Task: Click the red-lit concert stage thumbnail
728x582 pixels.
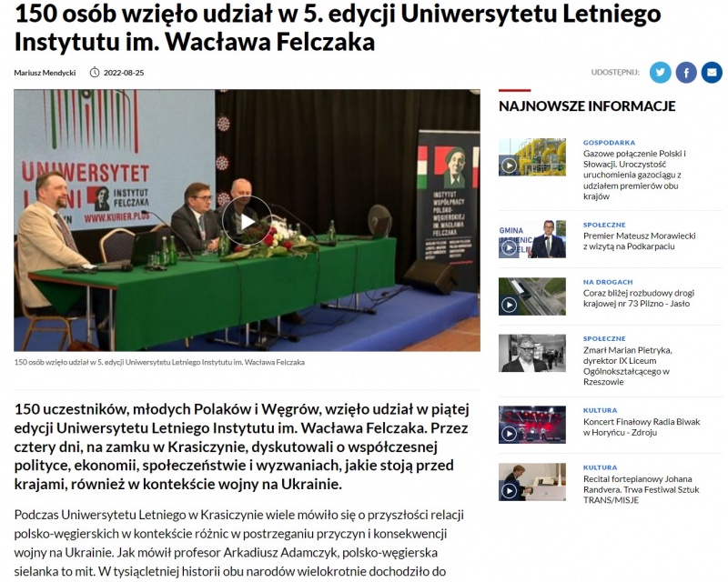Action: pyautogui.click(x=532, y=425)
